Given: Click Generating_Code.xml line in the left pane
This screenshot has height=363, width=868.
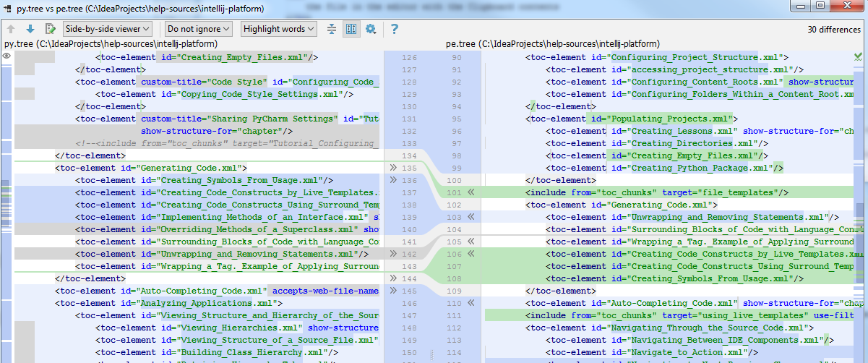Looking at the screenshot, I should [152, 168].
